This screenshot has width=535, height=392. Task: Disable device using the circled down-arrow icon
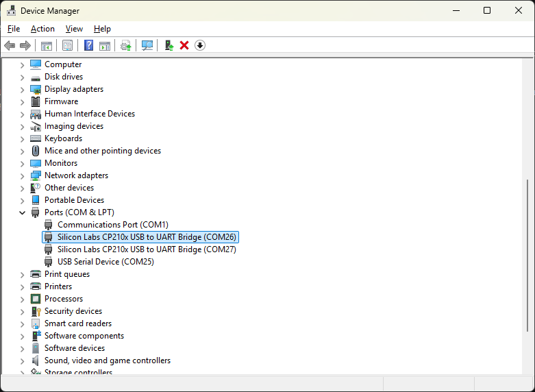[200, 45]
